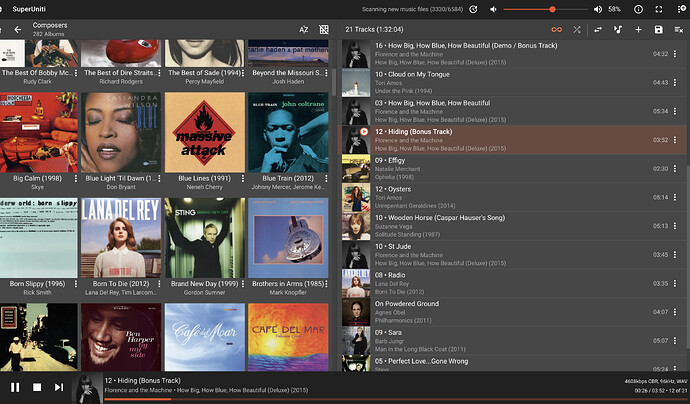Click the plus icon to add tracks

pyautogui.click(x=638, y=29)
